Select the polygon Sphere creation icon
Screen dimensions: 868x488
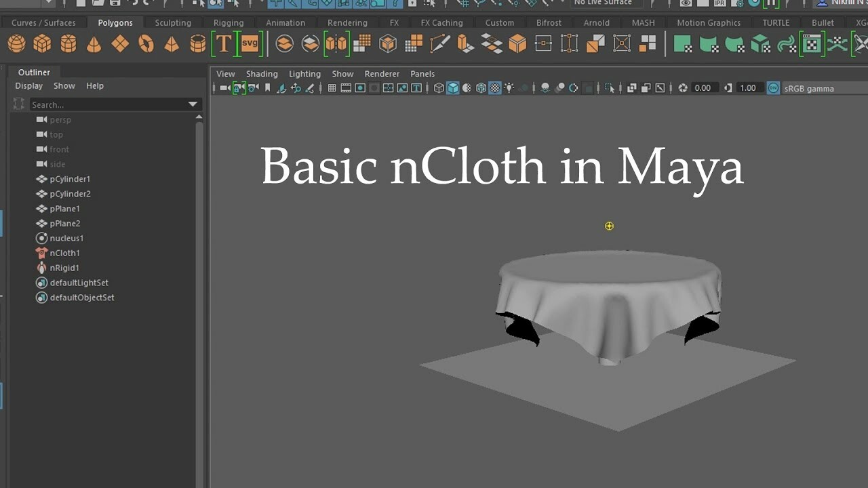point(16,43)
